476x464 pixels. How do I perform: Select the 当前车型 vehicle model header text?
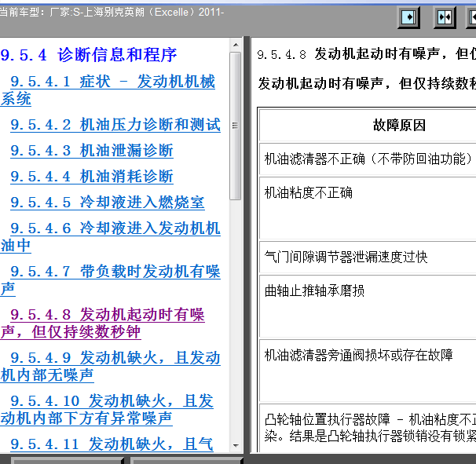[112, 12]
